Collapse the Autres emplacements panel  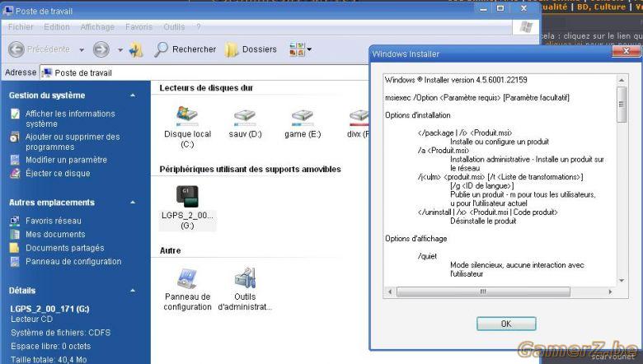click(x=133, y=203)
